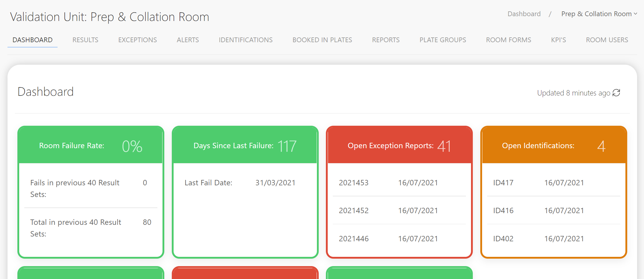Switch to the ALERTS tab
Screen dimensions: 644x279
click(188, 40)
